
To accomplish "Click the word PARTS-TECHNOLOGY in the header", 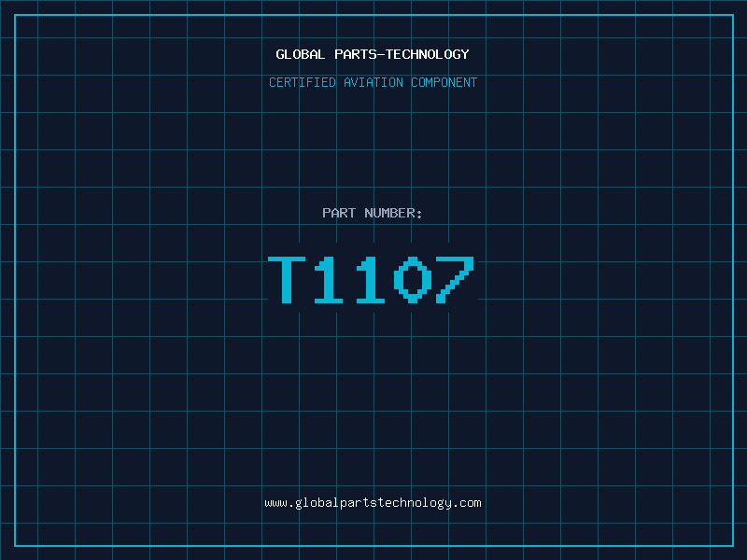I will pyautogui.click(x=402, y=54).
